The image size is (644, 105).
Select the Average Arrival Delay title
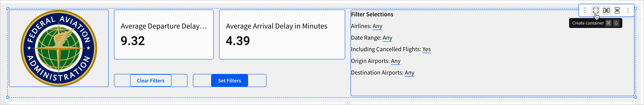[x=276, y=26]
